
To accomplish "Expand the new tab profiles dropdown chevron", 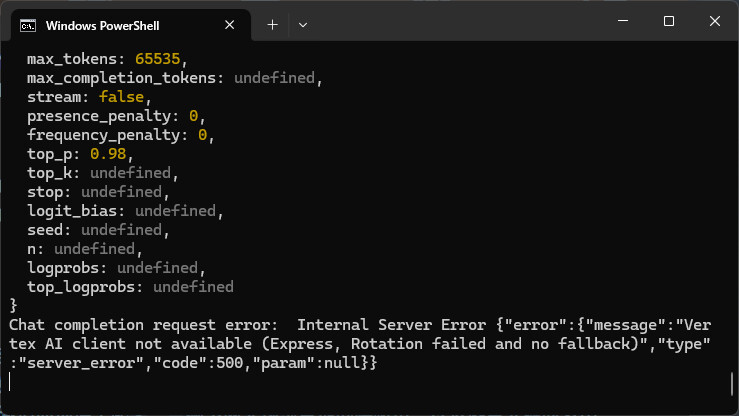I will click(303, 24).
